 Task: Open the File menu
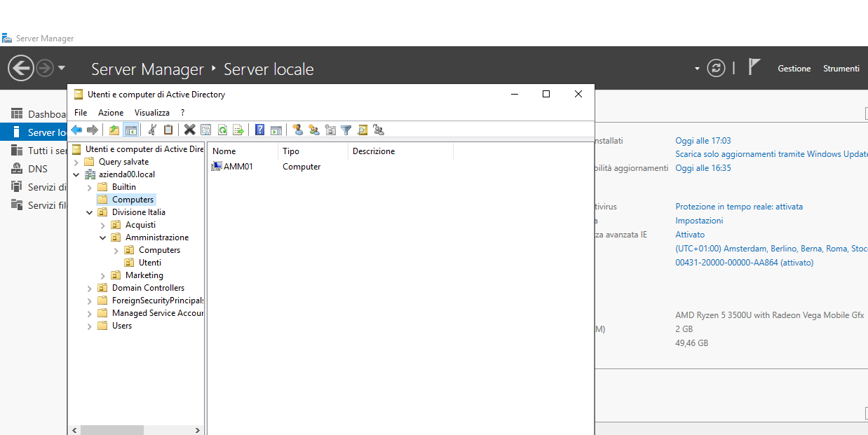[x=81, y=112]
